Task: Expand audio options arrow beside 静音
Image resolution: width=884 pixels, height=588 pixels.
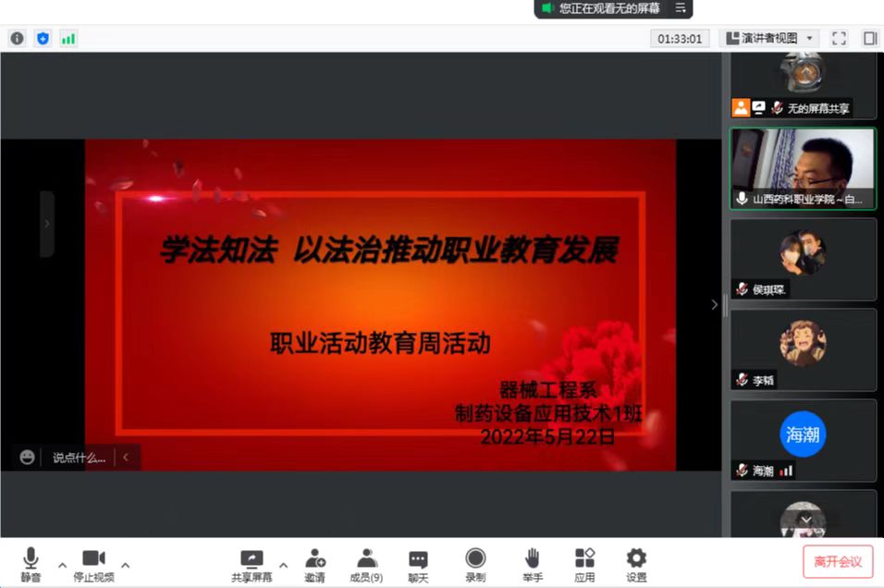Action: (x=62, y=564)
